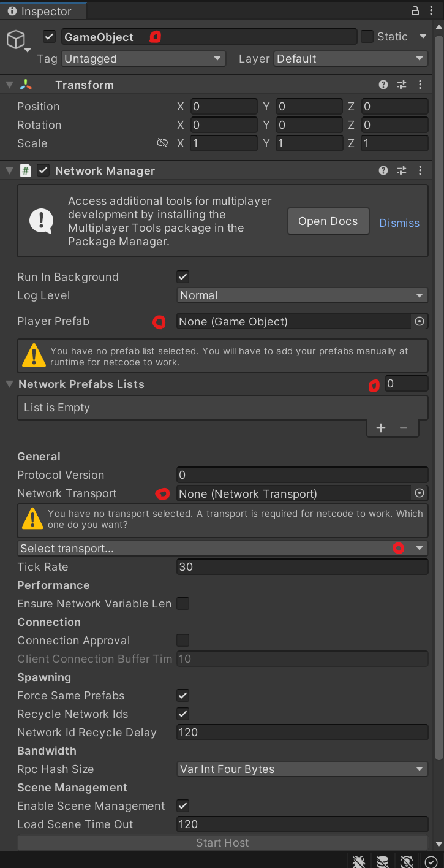The width and height of the screenshot is (444, 868).
Task: Click the Inspector lock icon
Action: [x=415, y=10]
